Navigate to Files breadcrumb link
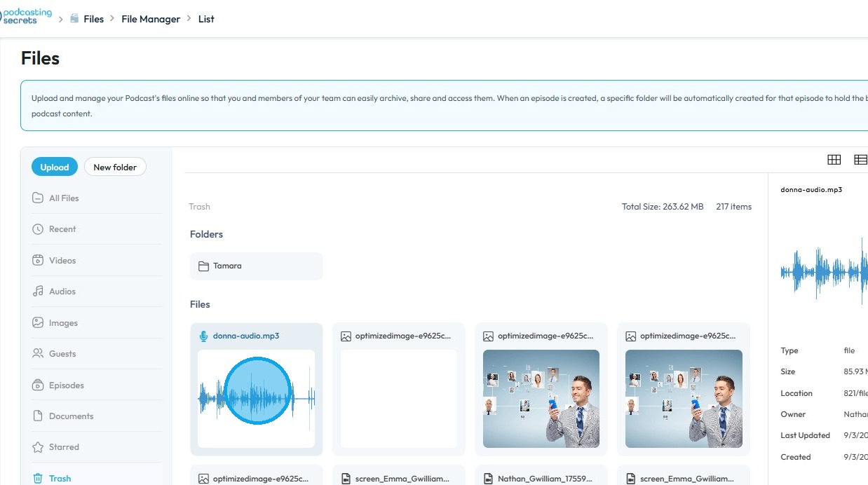Screen dimensions: 868x485 click(93, 19)
